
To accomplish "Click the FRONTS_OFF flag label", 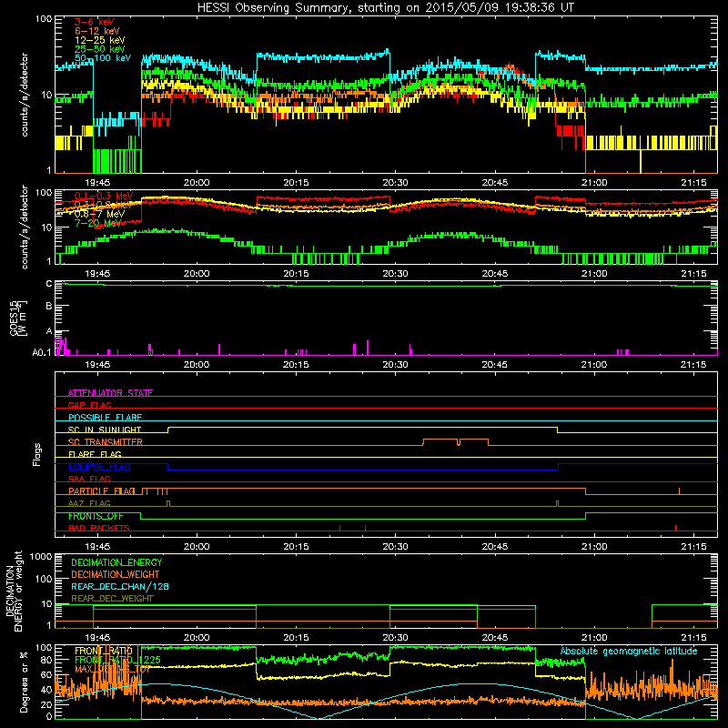I will (96, 516).
